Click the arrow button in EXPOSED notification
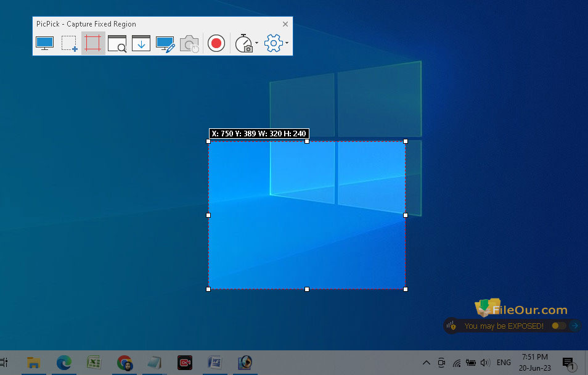 pyautogui.click(x=574, y=326)
